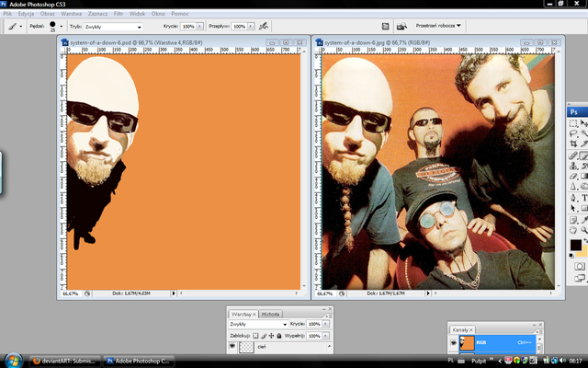Click the black foreground color swatch
Screen dimensions: 588x368
pyautogui.click(x=575, y=245)
